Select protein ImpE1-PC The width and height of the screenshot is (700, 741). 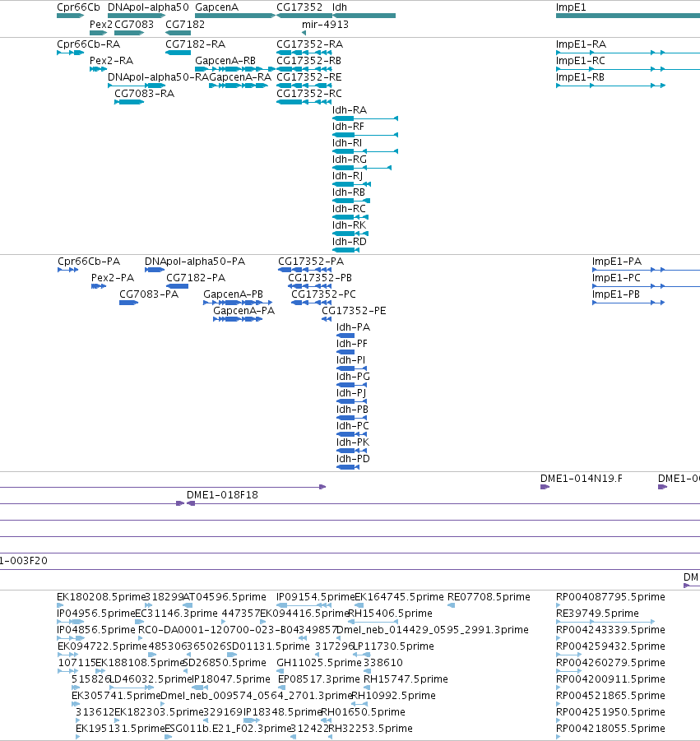coord(616,278)
